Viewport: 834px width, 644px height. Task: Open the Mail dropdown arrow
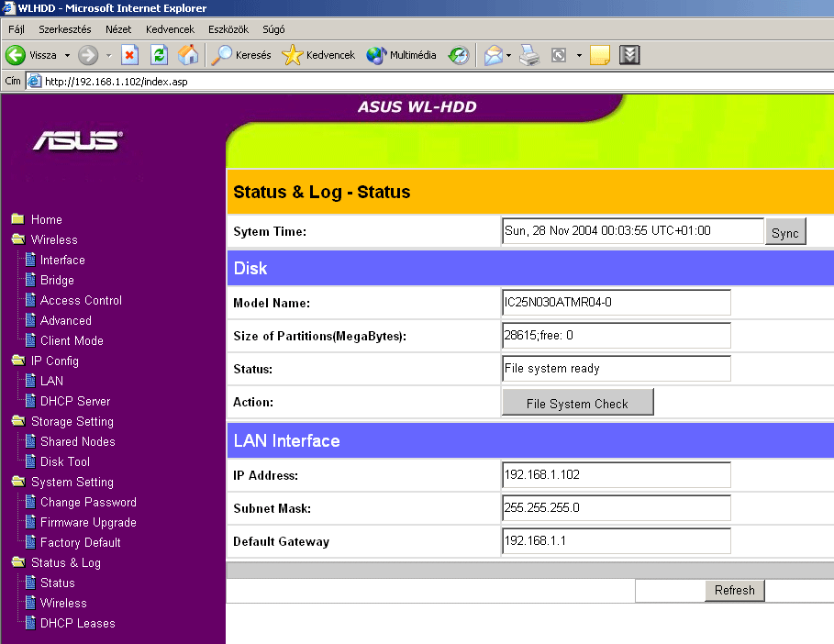[509, 55]
